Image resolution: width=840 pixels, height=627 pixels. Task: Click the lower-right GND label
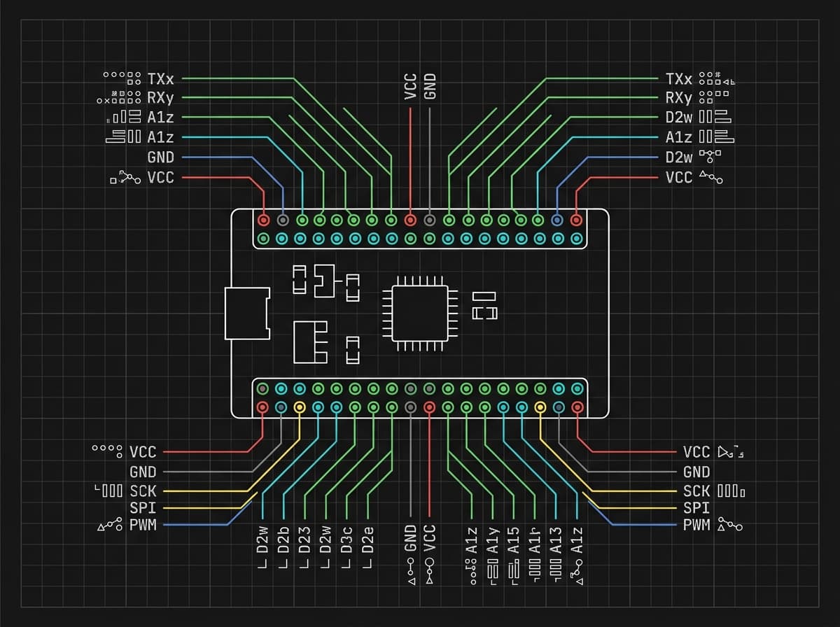click(x=696, y=472)
